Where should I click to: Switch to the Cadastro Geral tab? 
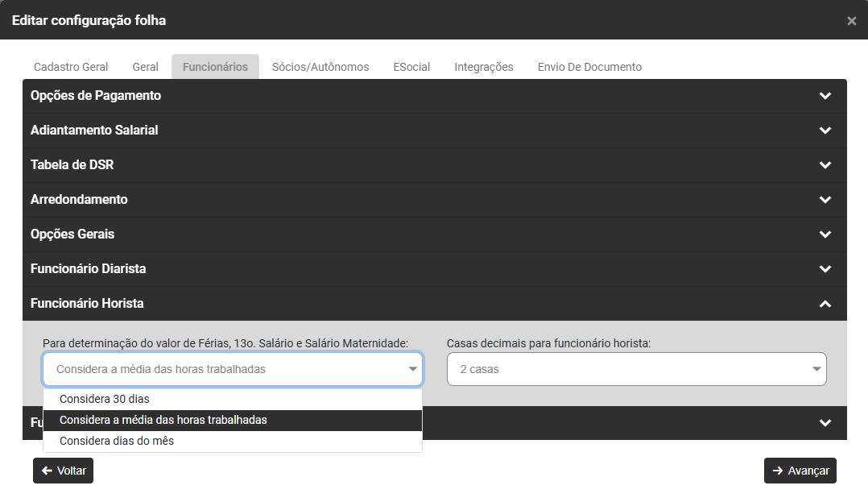click(x=71, y=67)
